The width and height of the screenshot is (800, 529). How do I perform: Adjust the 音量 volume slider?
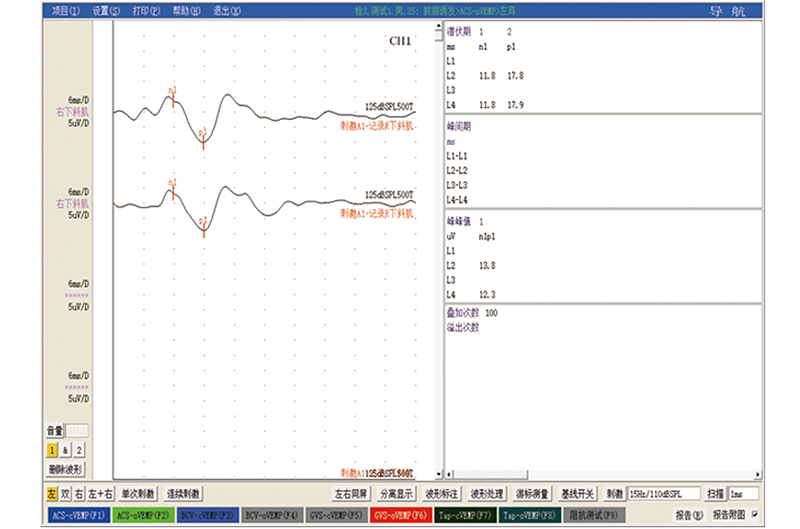coord(76,430)
